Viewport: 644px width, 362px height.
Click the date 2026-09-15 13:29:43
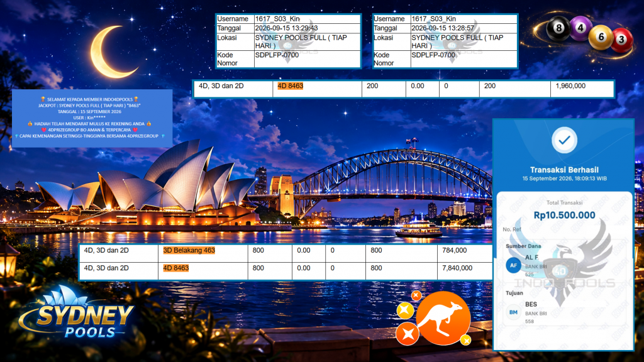286,28
